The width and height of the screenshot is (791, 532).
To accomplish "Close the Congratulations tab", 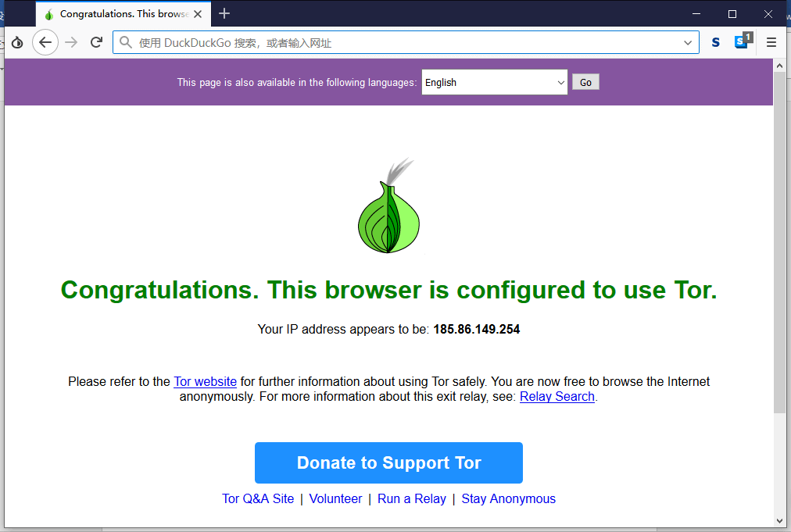I will pos(198,14).
